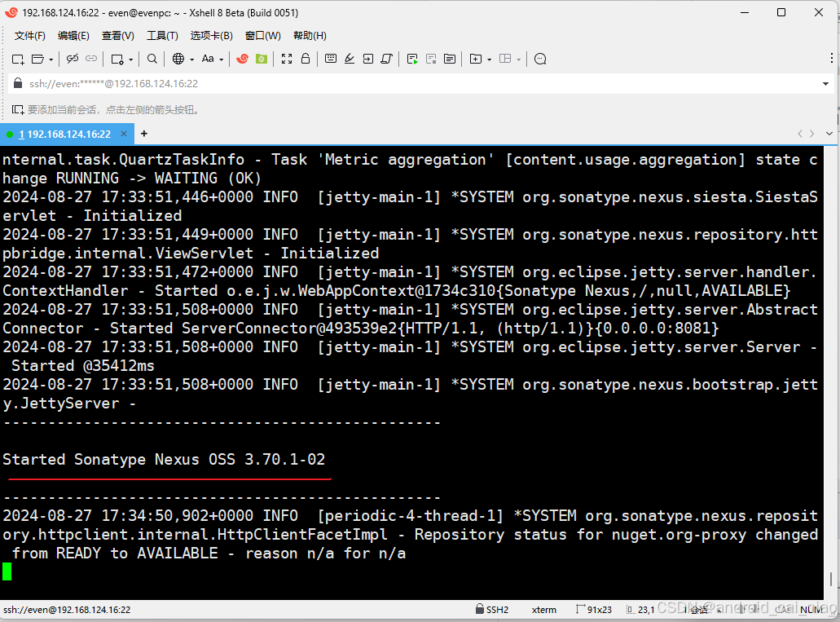This screenshot has height=622, width=840.
Task: Click the SSH2 status bar entry
Action: pyautogui.click(x=492, y=610)
